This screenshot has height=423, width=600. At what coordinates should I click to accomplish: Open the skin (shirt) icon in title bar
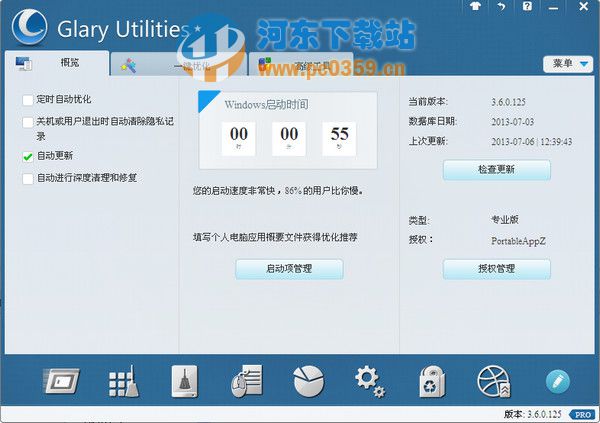pyautogui.click(x=475, y=6)
